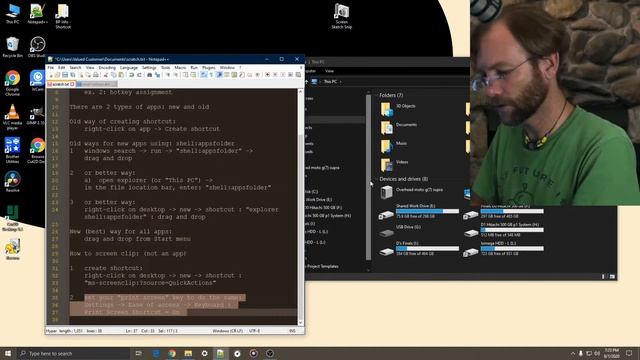Click the Open file icon in Notepad++ toolbar

coord(58,75)
